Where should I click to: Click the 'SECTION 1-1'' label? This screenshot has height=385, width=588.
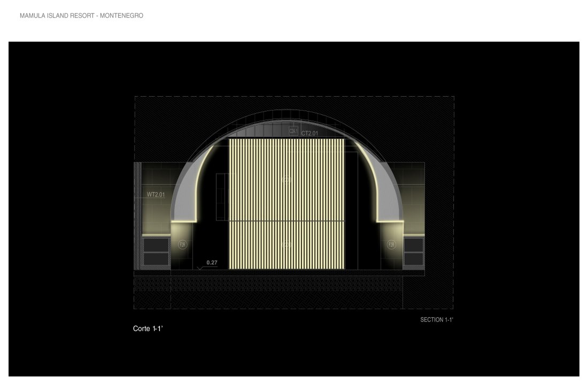click(x=437, y=320)
